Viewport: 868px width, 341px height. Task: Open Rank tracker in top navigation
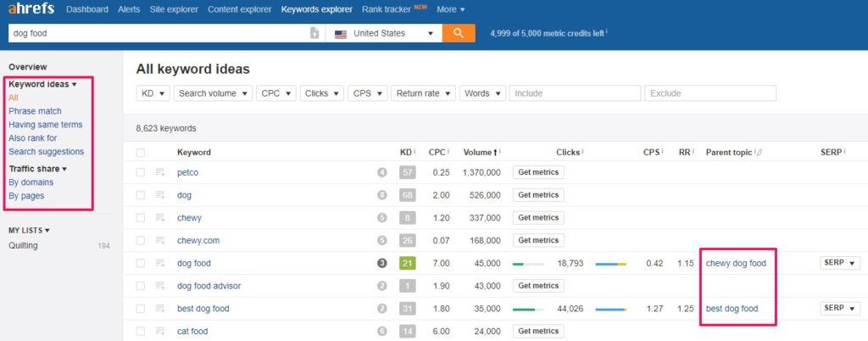(387, 9)
